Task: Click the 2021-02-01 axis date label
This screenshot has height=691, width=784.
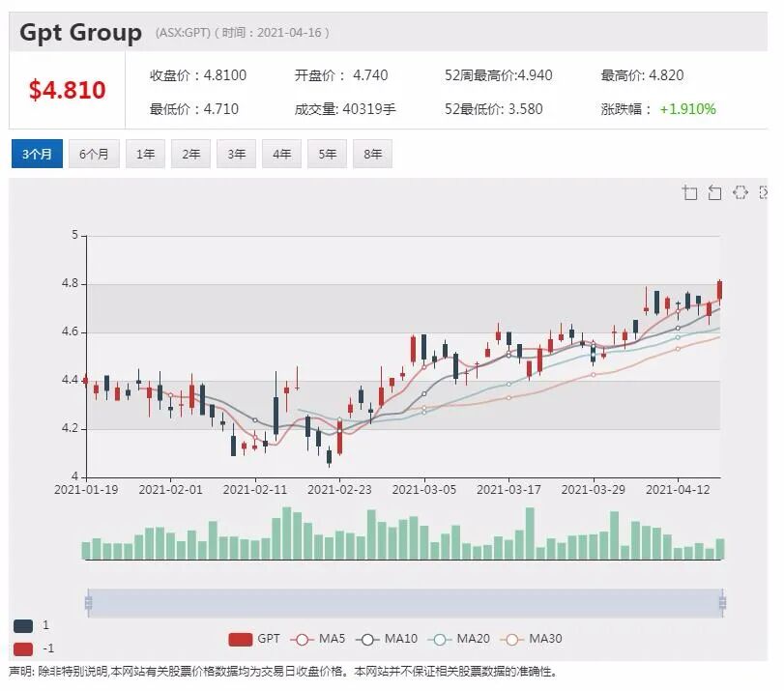Action: click(170, 490)
